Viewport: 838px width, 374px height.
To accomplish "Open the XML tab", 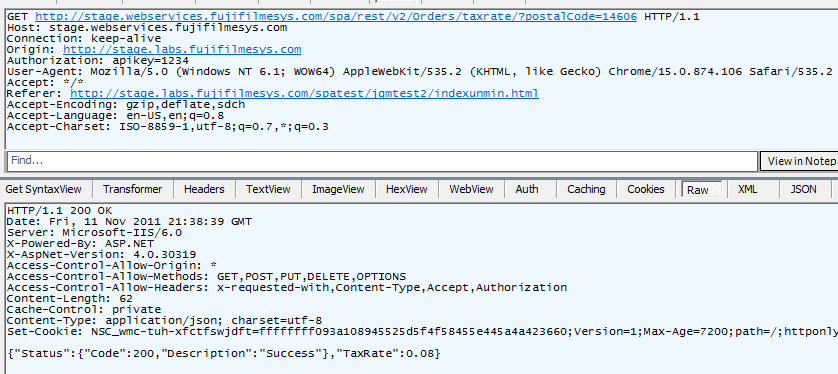I will (x=748, y=189).
